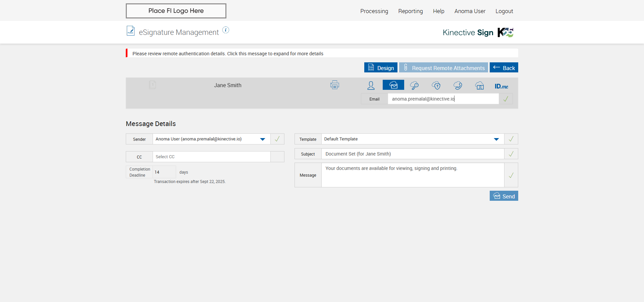Open the Select CC field

[211, 157]
